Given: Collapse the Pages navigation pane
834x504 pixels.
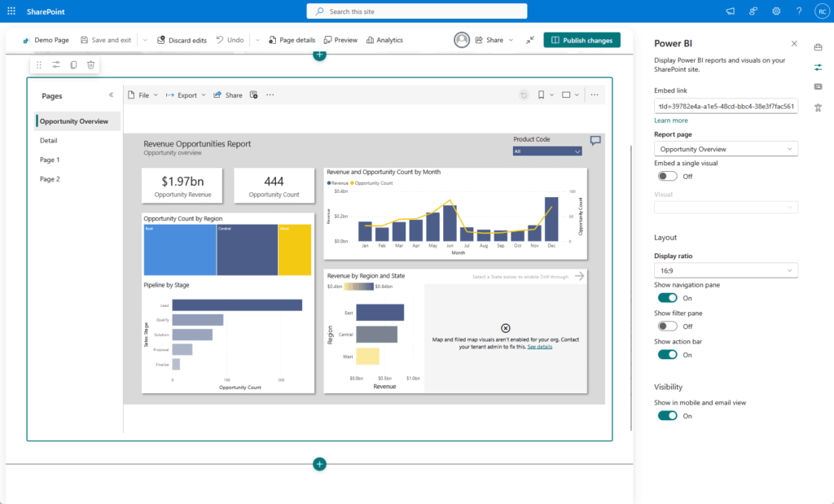Looking at the screenshot, I should click(x=111, y=95).
